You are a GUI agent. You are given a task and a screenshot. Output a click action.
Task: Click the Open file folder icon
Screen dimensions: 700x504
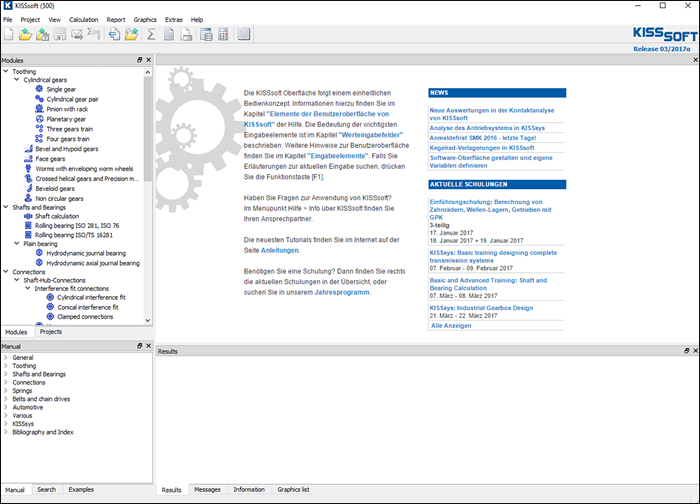25,34
